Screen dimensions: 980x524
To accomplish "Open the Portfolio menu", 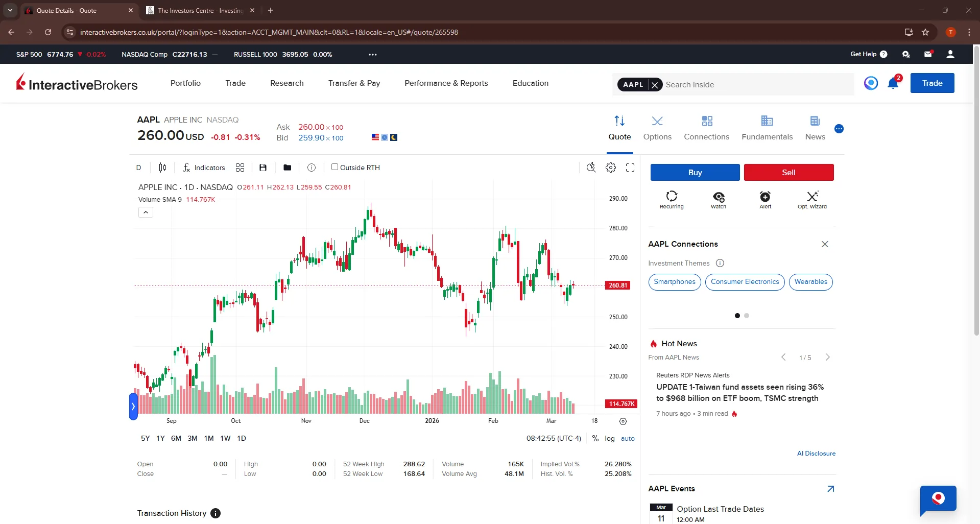I will 185,83.
